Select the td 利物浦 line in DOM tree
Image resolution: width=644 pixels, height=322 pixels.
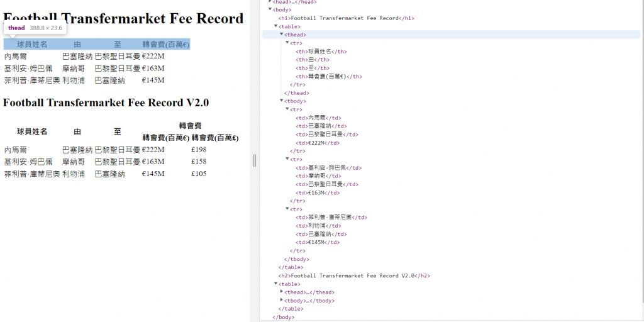point(318,226)
